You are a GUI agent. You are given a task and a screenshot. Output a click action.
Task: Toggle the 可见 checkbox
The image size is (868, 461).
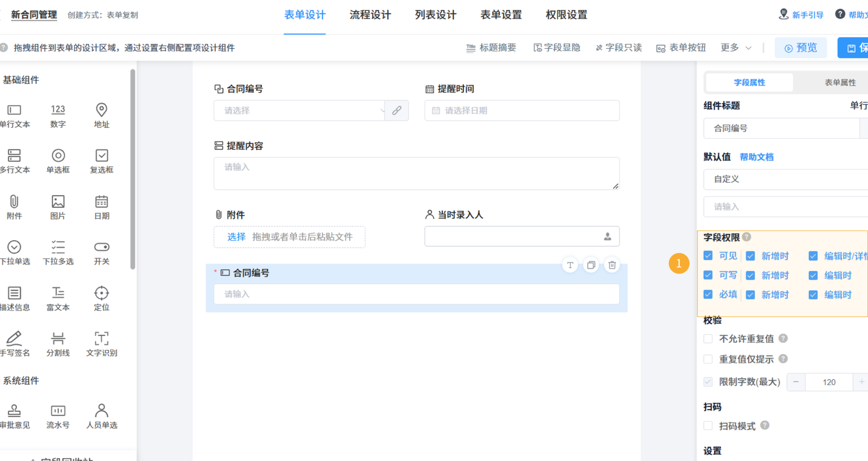coord(708,256)
